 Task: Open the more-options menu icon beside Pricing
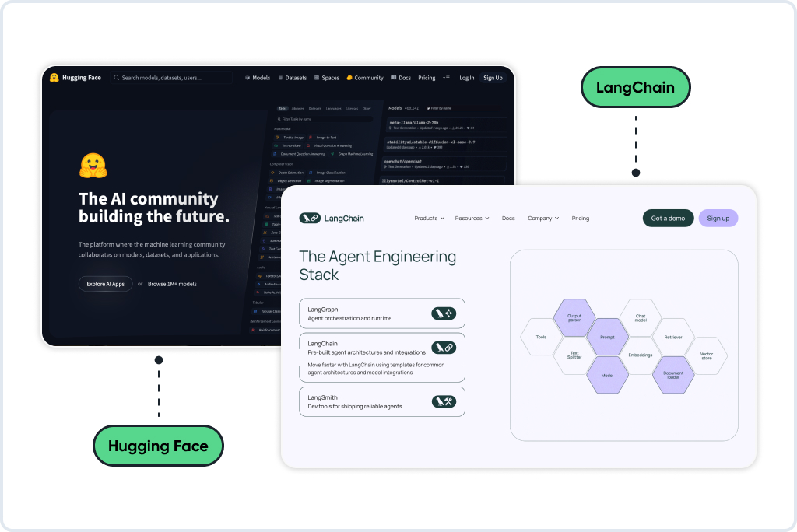[x=446, y=78]
